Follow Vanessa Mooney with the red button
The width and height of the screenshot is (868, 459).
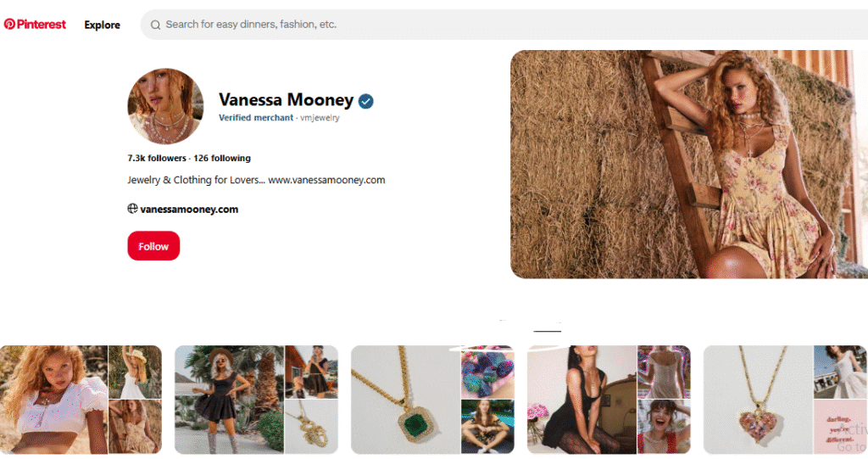coord(153,245)
